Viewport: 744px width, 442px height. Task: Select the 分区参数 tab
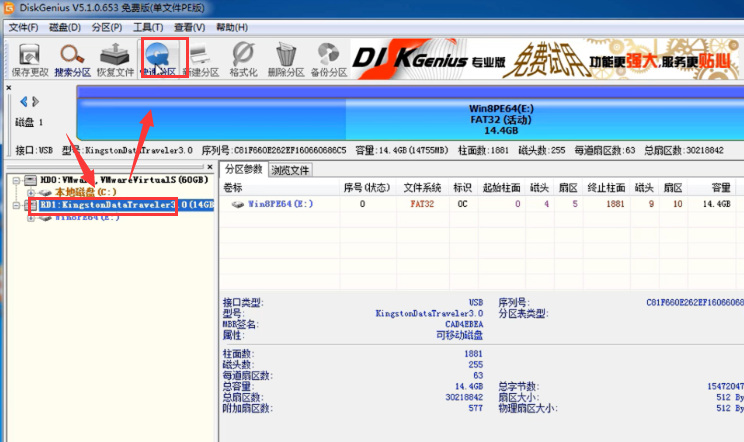pyautogui.click(x=243, y=169)
